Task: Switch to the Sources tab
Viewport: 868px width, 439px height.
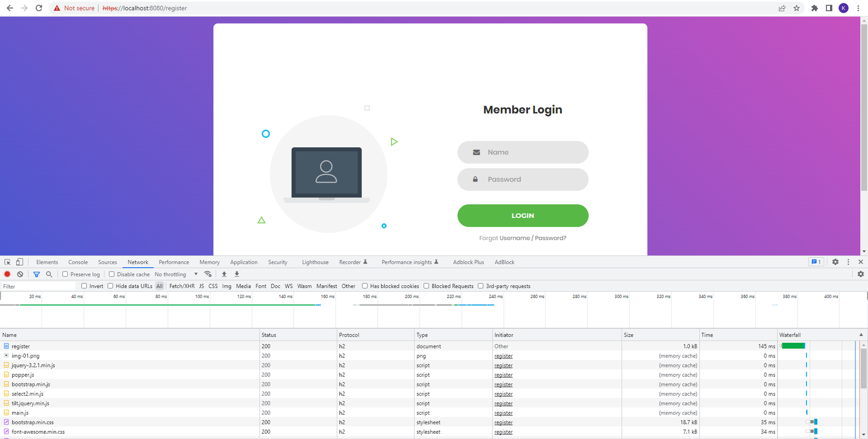Action: (x=107, y=262)
